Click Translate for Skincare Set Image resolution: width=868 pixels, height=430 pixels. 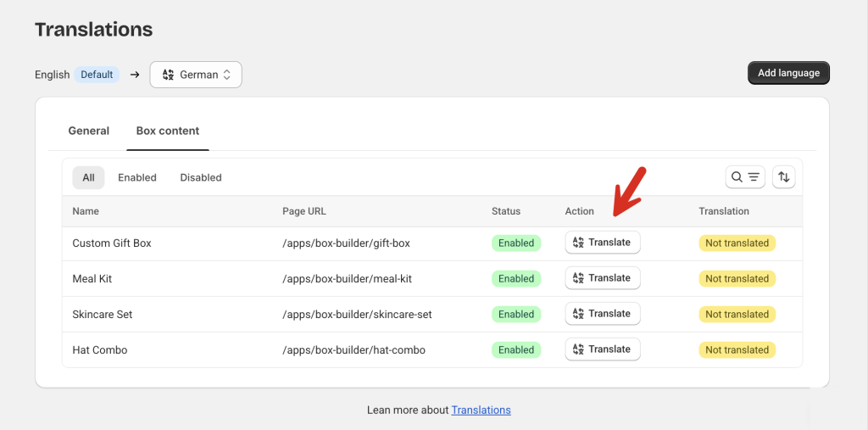(x=603, y=314)
